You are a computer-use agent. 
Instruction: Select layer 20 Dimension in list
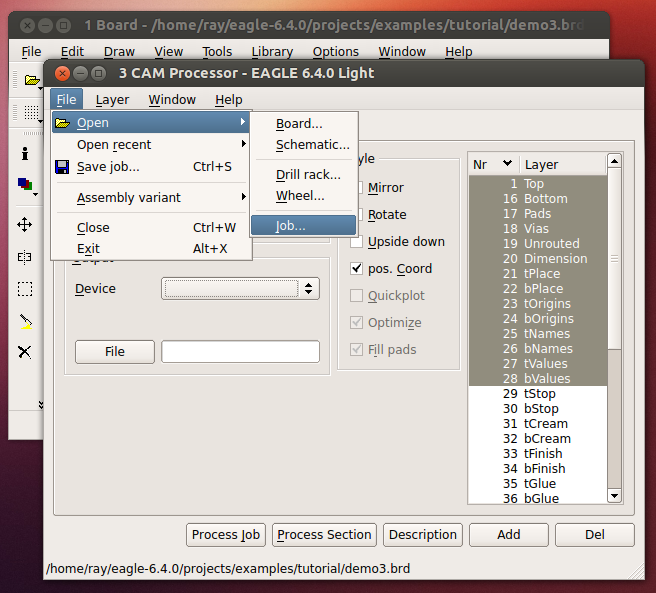[538, 258]
